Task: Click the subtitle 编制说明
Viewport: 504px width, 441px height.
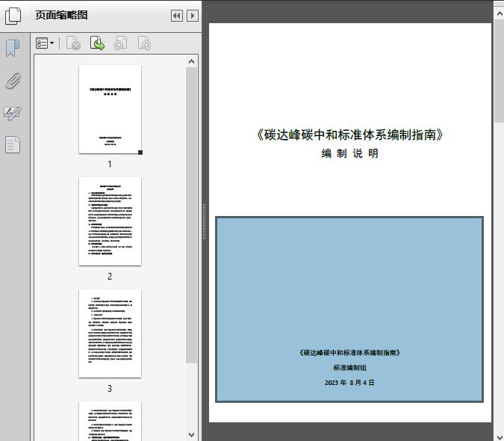Action: 349,153
